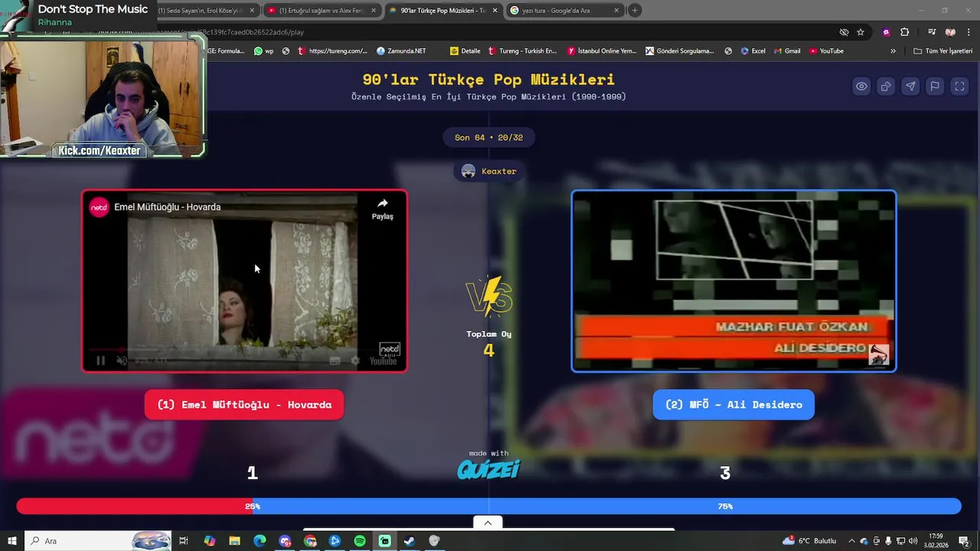
Task: Open the Kick app icon on the taskbar
Action: pyautogui.click(x=384, y=541)
